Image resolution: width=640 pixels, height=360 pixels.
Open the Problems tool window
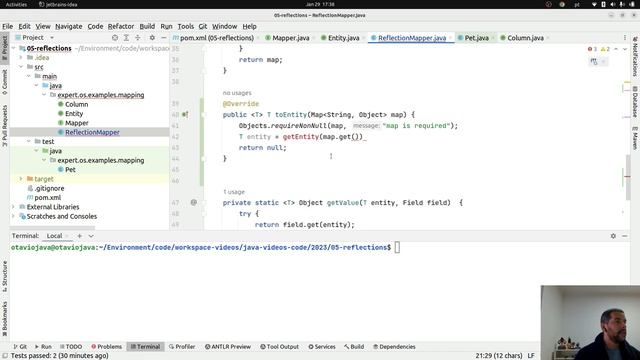[107, 347]
